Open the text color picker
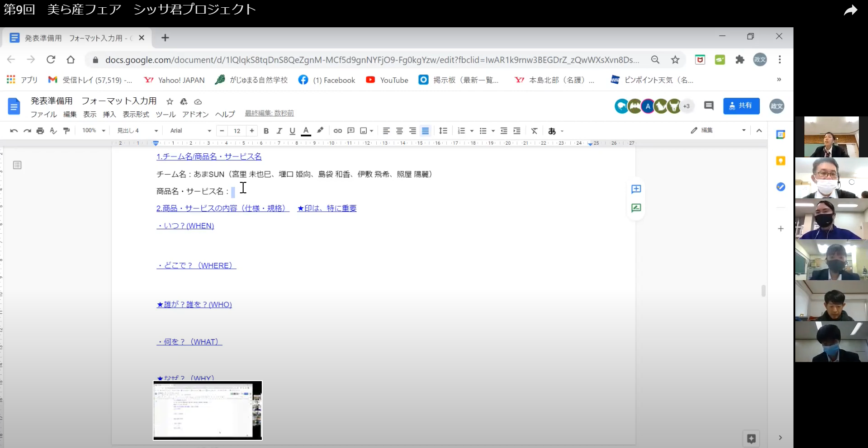 (306, 131)
